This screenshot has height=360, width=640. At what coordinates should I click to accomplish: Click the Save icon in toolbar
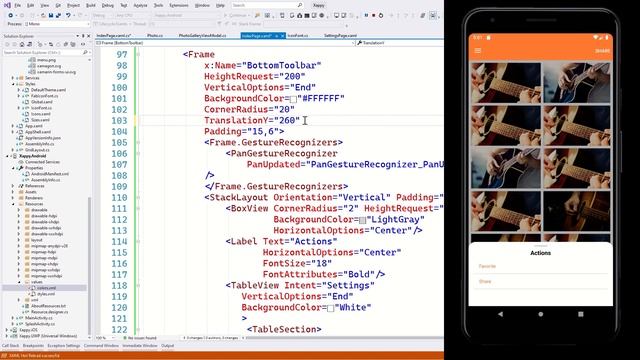pos(51,15)
